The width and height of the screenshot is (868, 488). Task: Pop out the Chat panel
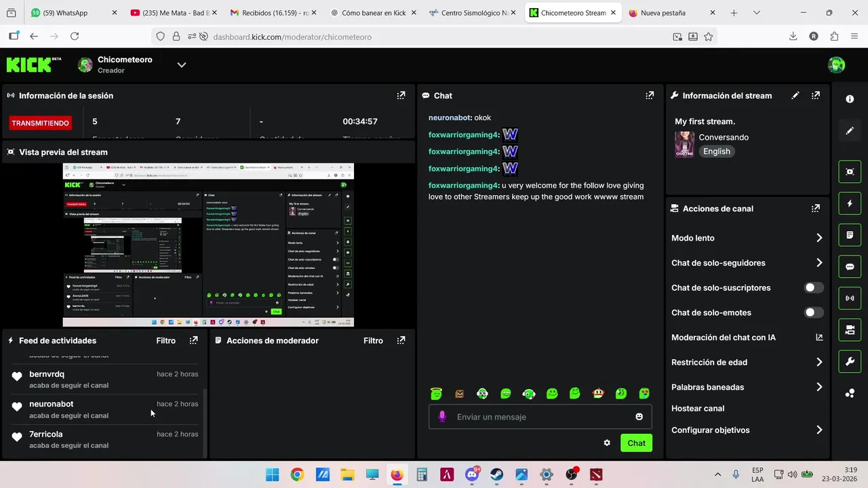pos(650,96)
